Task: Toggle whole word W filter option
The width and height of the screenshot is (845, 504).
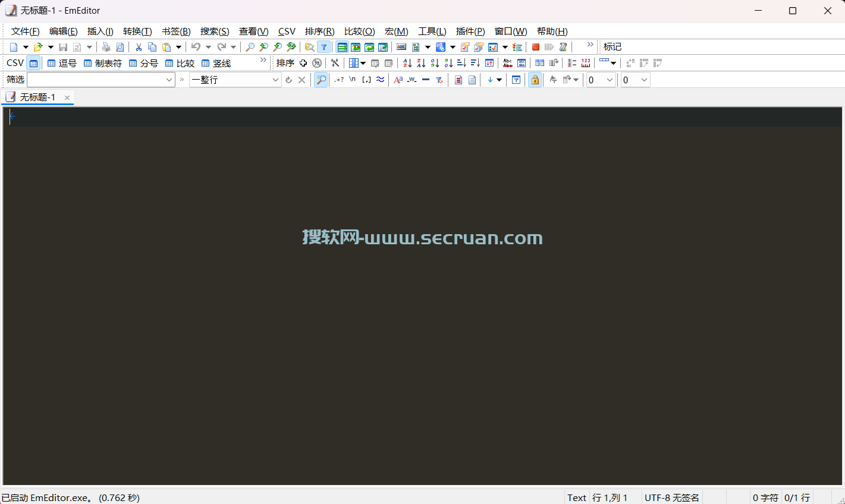Action: tap(411, 80)
